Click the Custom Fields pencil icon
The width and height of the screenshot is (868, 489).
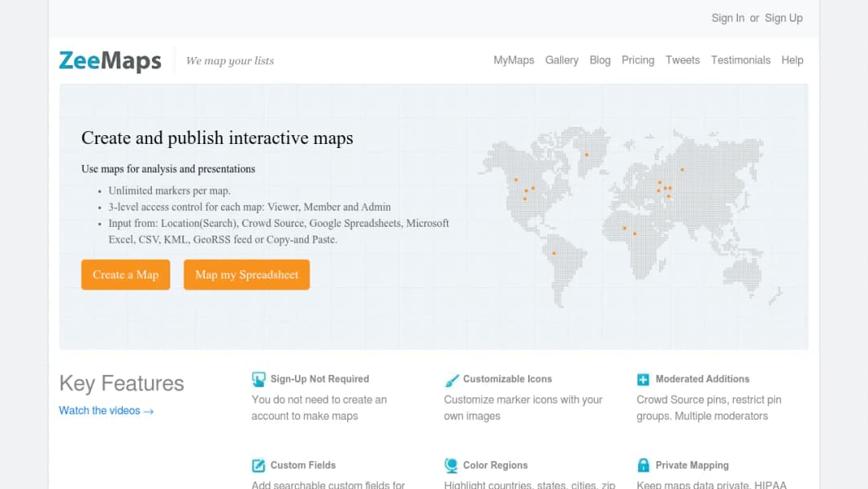259,465
